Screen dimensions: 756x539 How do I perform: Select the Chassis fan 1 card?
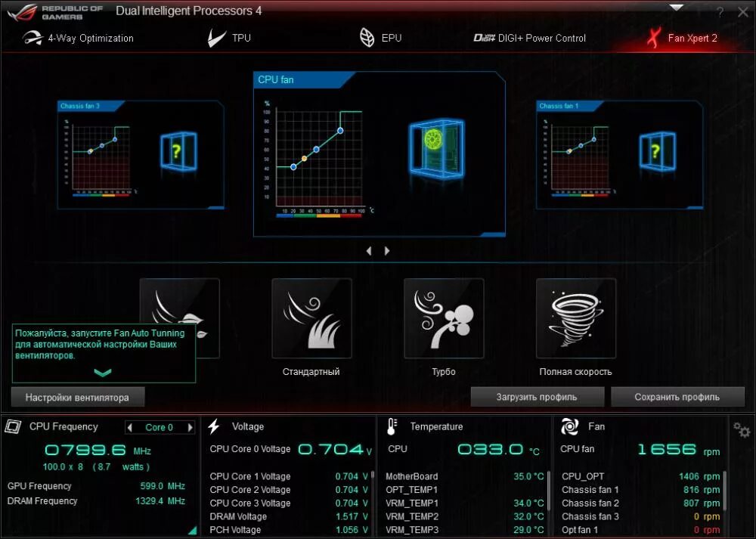coord(619,155)
